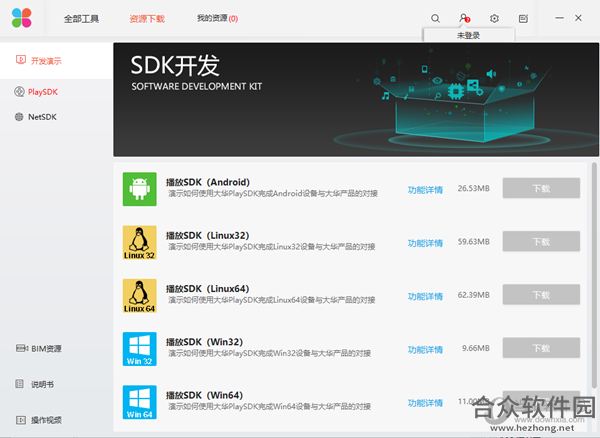Image resolution: width=600 pixels, height=438 pixels.
Task: Click the 播放SDK (Win64) title
Action: point(204,395)
